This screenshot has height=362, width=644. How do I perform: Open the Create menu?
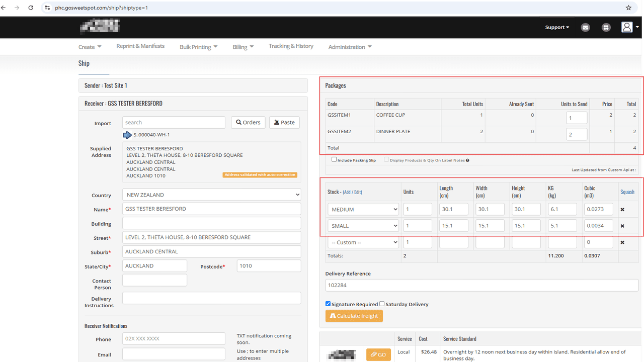point(90,47)
